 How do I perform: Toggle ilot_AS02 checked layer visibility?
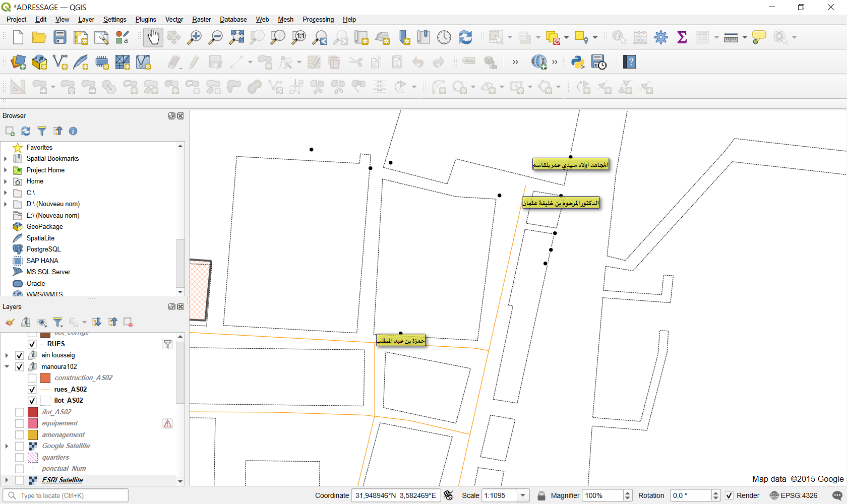(32, 401)
